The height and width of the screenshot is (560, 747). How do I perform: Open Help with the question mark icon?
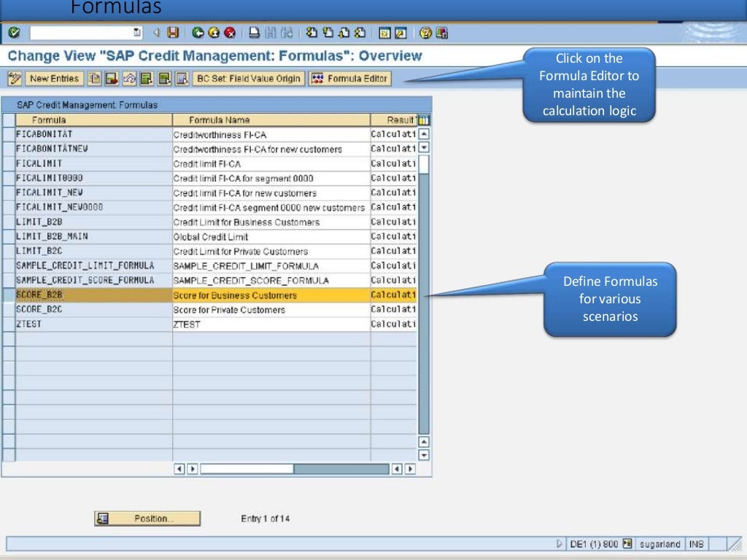point(426,33)
